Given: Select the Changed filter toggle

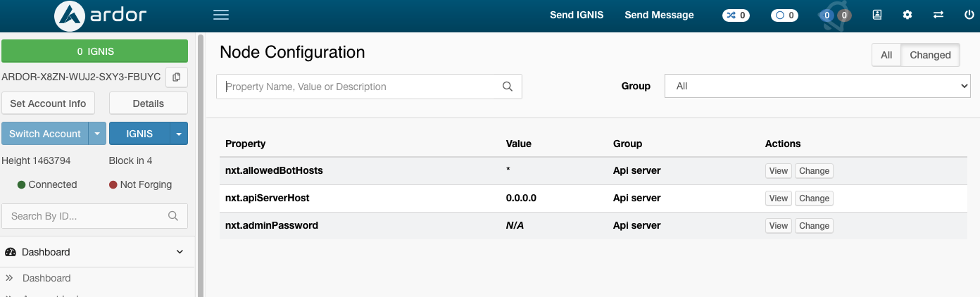Looking at the screenshot, I should (x=930, y=55).
